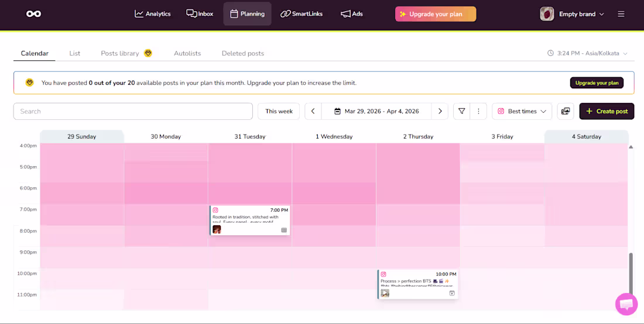Click the gradient Upgrade your plan button

click(x=436, y=14)
